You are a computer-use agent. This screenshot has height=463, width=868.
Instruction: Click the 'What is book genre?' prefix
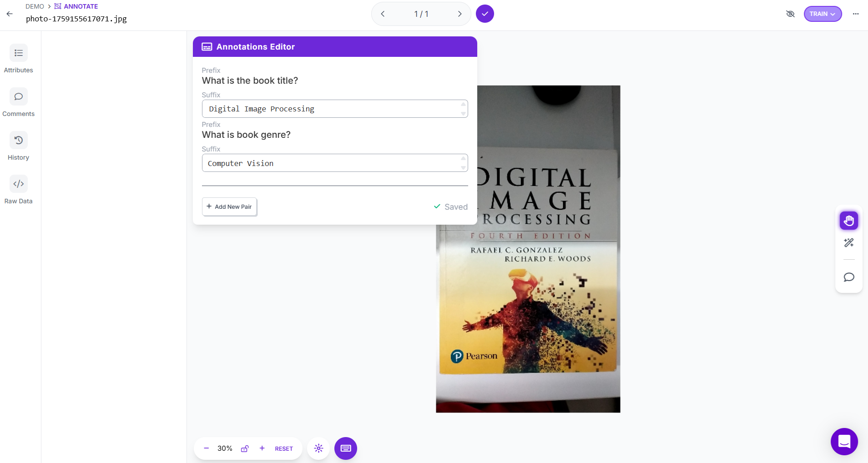[x=246, y=135]
